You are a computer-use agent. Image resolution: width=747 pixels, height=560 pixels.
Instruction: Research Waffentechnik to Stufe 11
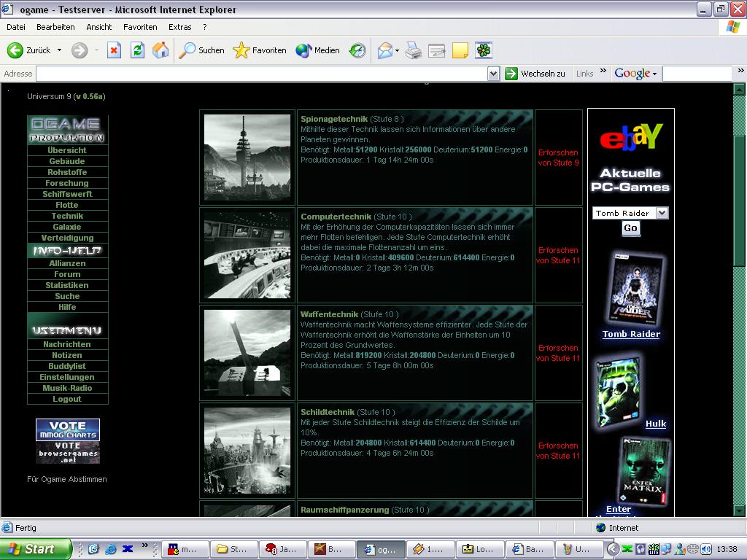click(558, 353)
